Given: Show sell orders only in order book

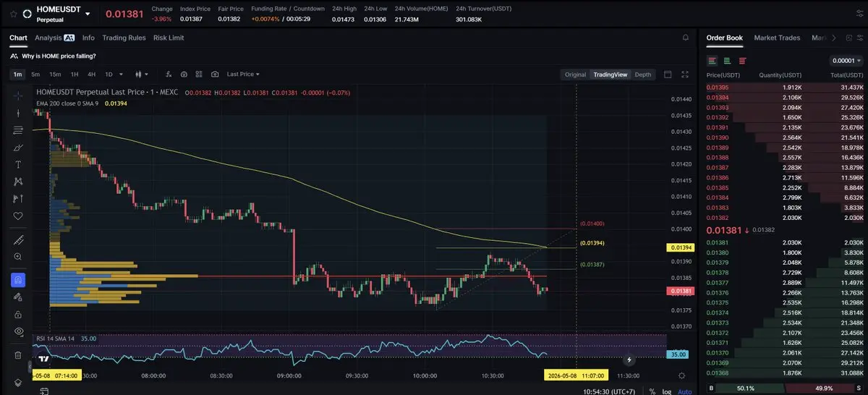Looking at the screenshot, I should tap(742, 61).
